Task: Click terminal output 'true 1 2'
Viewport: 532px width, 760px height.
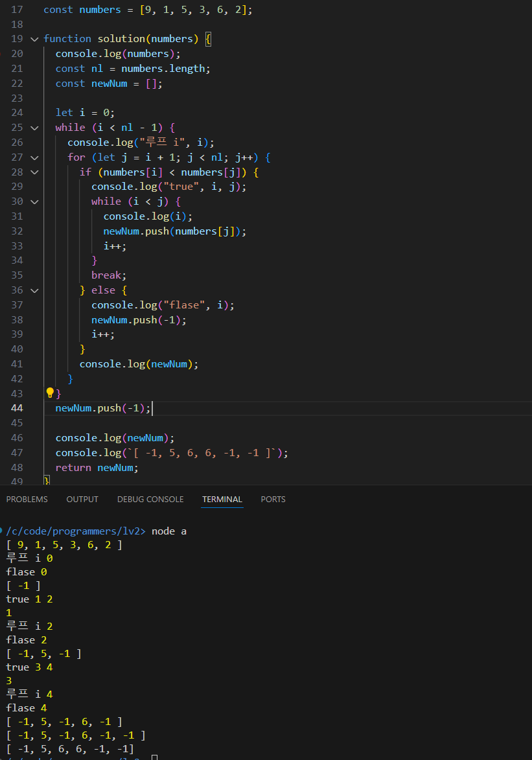Action: coord(29,599)
